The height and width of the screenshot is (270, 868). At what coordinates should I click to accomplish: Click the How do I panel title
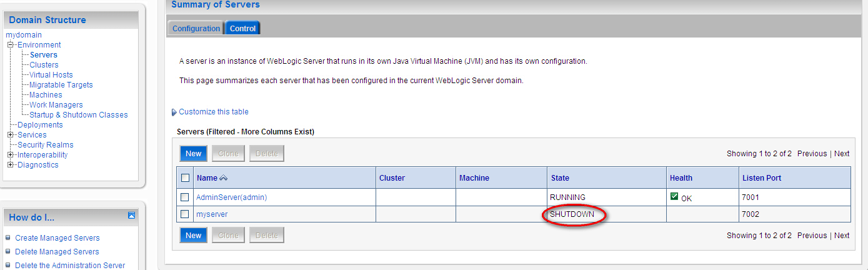click(32, 217)
